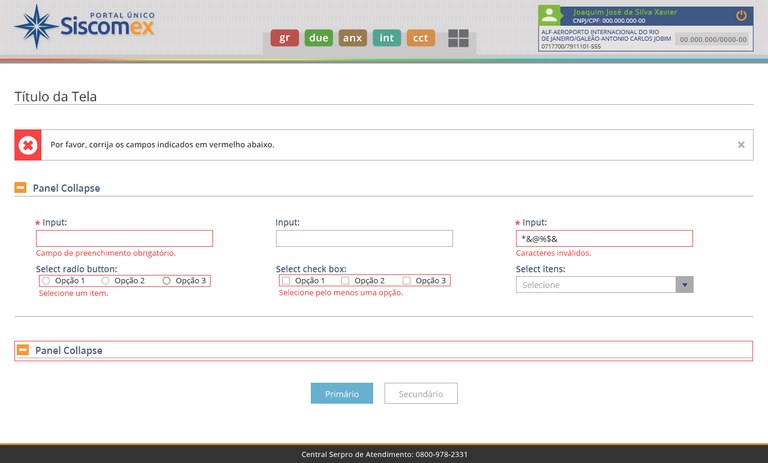Click the power logout icon
The image size is (768, 463).
pyautogui.click(x=741, y=15)
